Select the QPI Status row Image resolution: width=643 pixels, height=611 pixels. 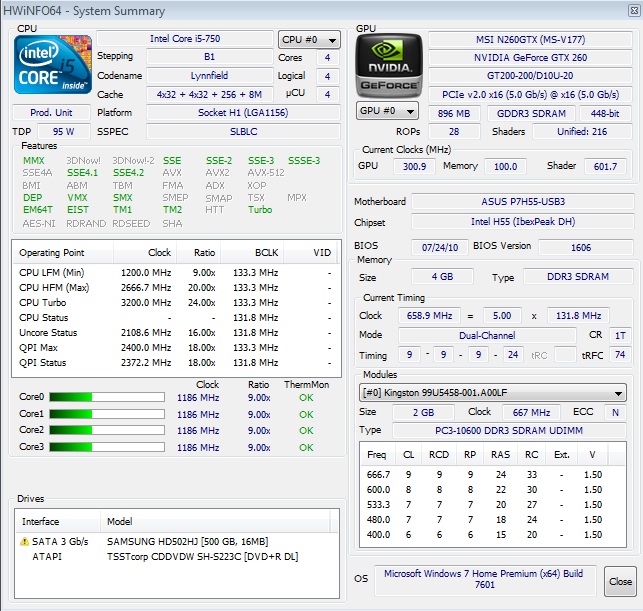176,362
